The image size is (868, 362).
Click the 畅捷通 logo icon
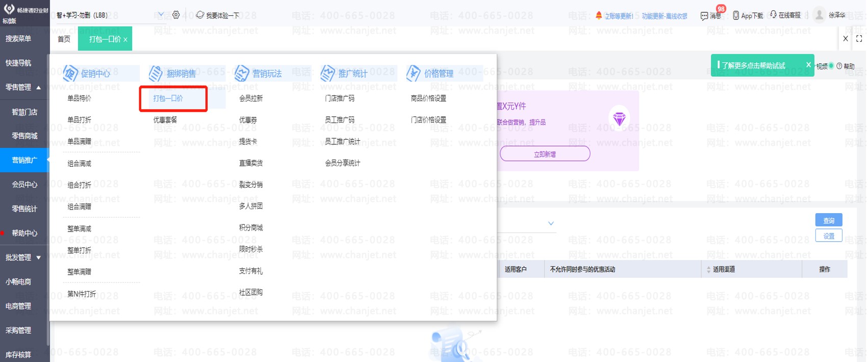pyautogui.click(x=9, y=9)
